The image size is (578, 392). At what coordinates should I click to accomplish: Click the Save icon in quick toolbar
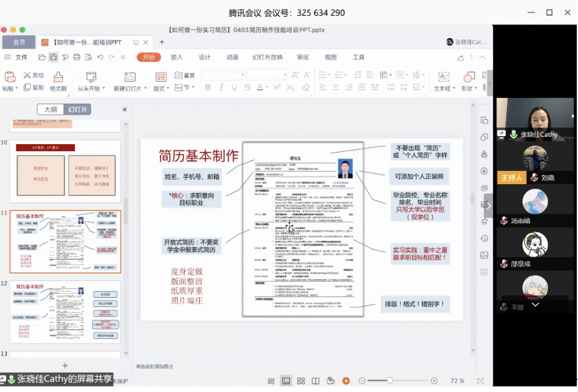[54, 57]
